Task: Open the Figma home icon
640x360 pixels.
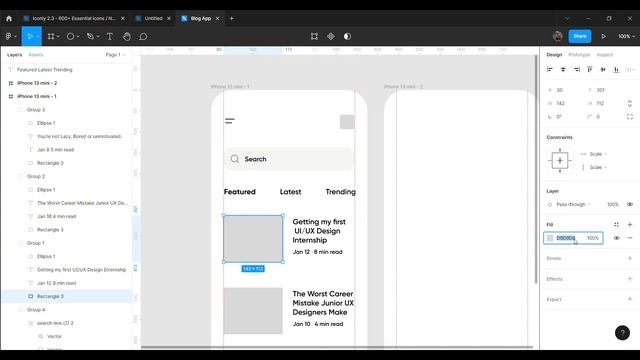Action: (x=9, y=18)
